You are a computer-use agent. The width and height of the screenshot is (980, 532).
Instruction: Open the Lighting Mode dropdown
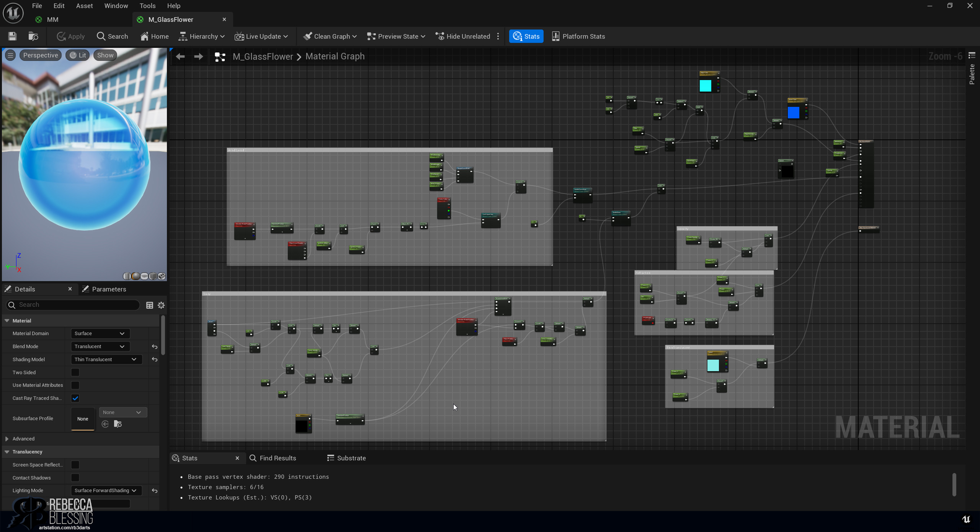point(106,491)
